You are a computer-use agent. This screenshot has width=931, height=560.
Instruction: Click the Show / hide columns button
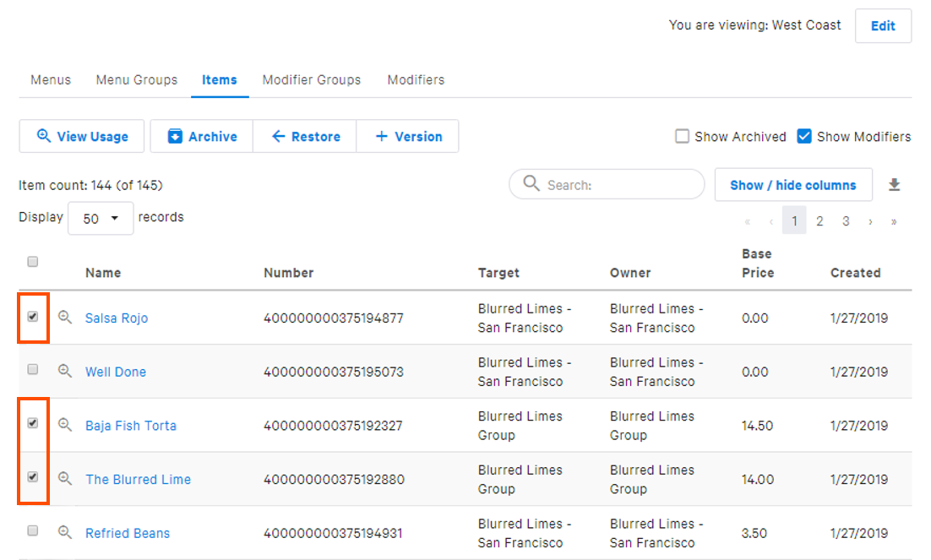point(792,184)
